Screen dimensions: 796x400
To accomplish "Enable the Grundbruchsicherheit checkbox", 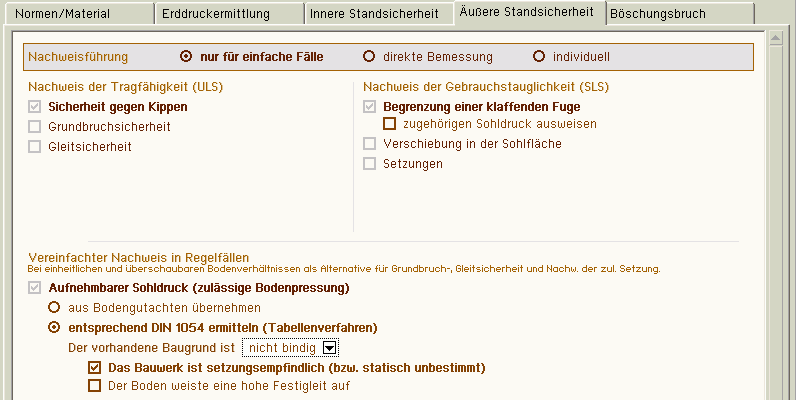I will [x=35, y=127].
